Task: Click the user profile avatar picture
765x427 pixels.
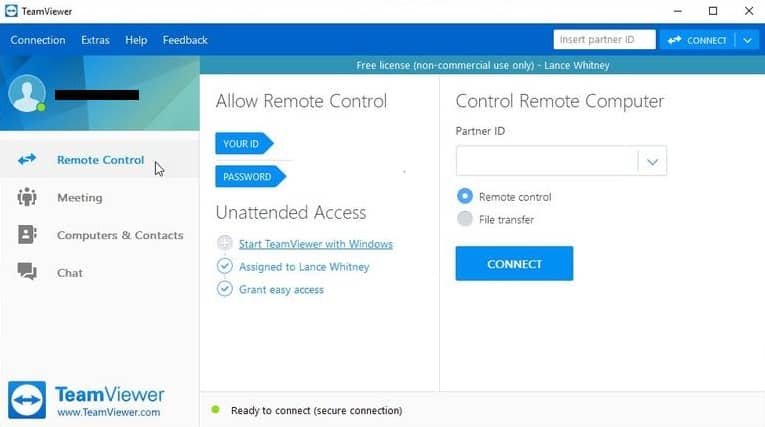Action: [x=27, y=94]
